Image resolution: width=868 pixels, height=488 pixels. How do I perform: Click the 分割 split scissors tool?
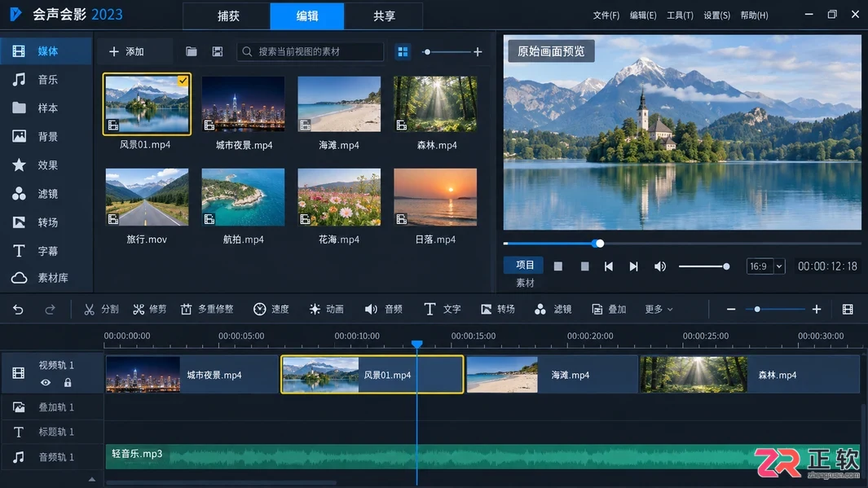point(101,310)
